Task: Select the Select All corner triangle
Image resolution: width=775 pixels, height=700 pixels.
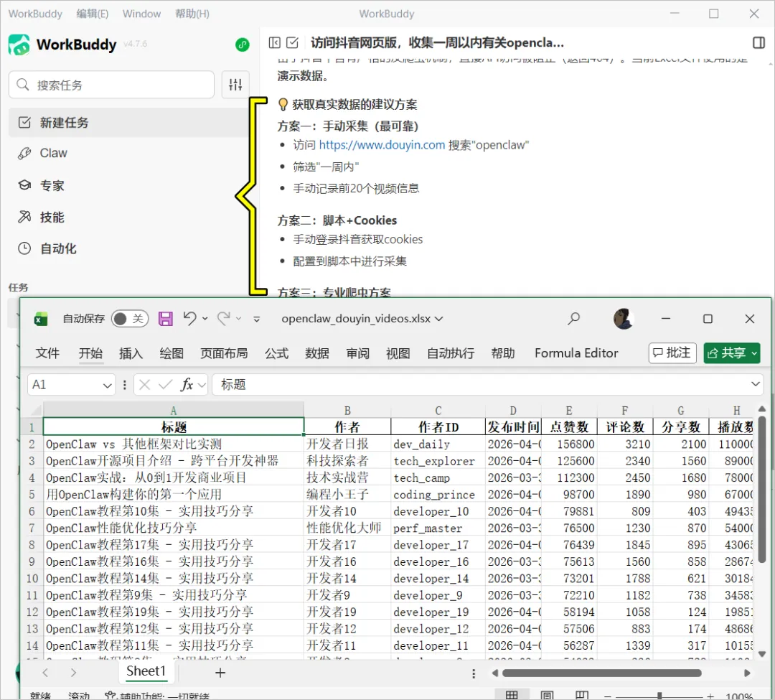Action: coord(36,411)
